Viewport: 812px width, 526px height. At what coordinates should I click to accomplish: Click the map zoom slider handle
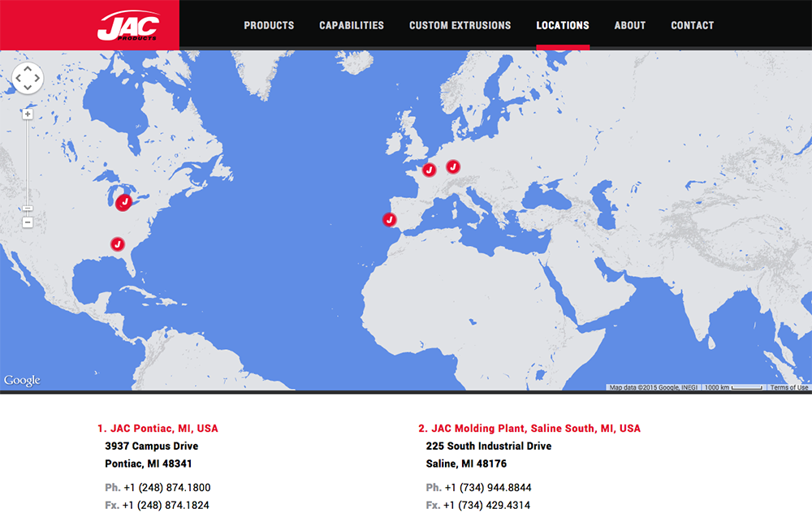point(28,209)
